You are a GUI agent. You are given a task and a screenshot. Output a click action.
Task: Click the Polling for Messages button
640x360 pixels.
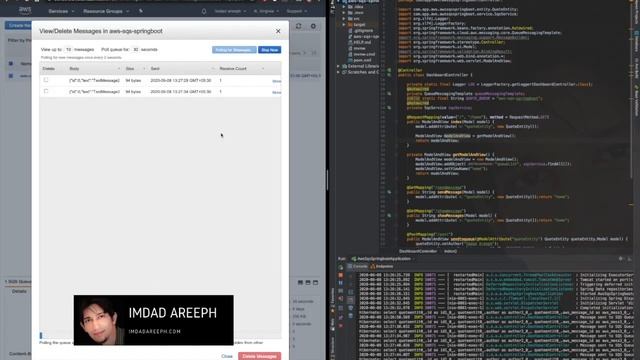[x=234, y=50]
